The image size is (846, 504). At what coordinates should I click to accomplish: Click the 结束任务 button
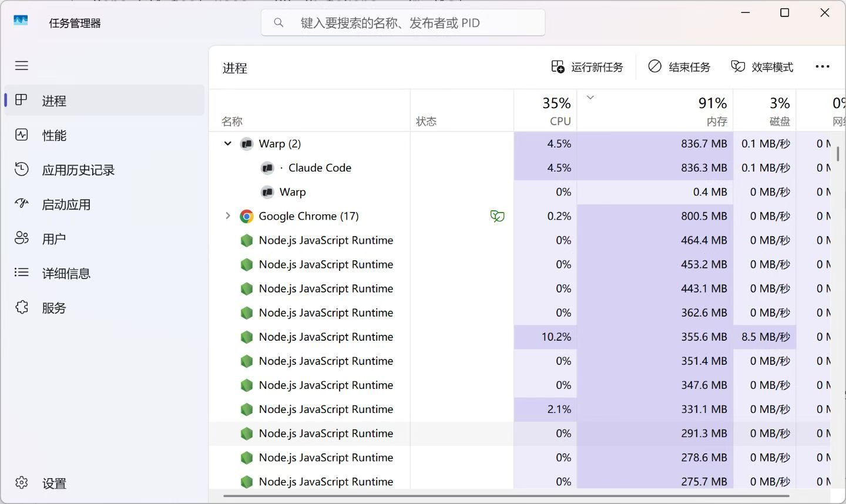(x=679, y=67)
